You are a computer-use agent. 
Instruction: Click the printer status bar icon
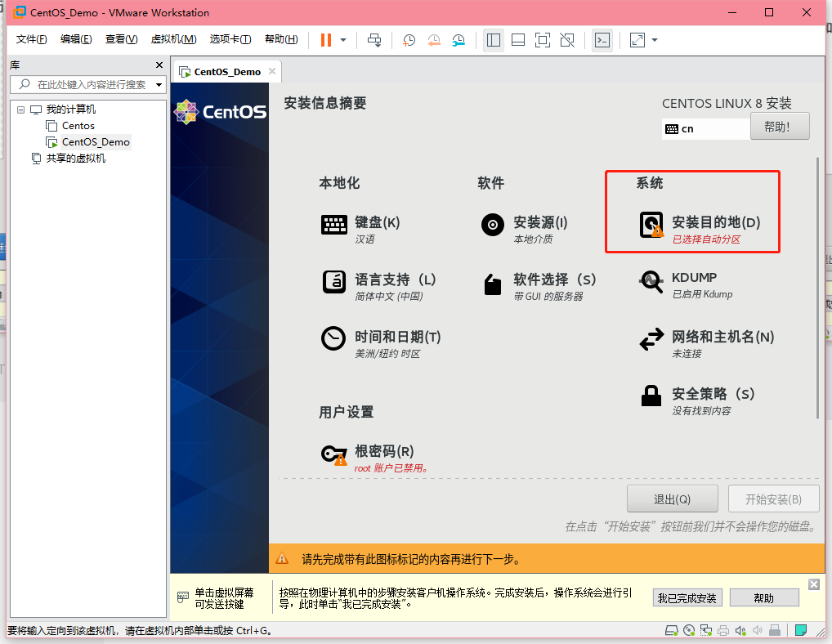click(723, 630)
